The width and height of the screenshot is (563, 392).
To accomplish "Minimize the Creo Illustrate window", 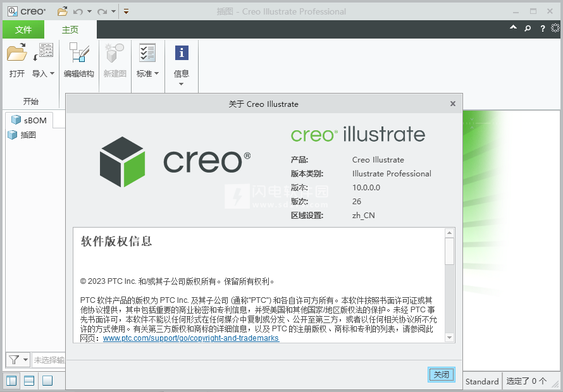I will 516,11.
